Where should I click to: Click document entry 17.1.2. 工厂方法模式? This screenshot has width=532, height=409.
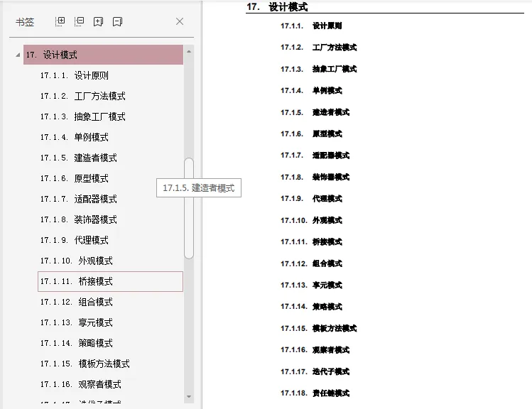coord(319,47)
